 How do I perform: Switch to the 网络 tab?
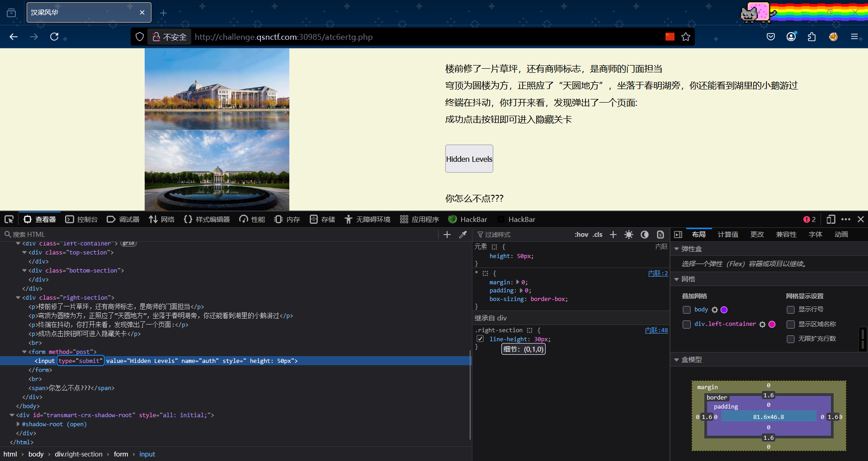(162, 220)
